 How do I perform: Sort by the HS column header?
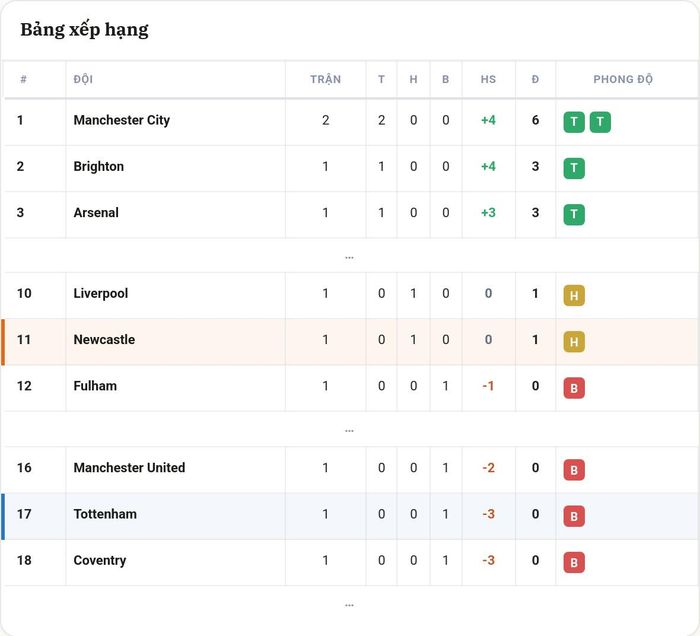488,79
